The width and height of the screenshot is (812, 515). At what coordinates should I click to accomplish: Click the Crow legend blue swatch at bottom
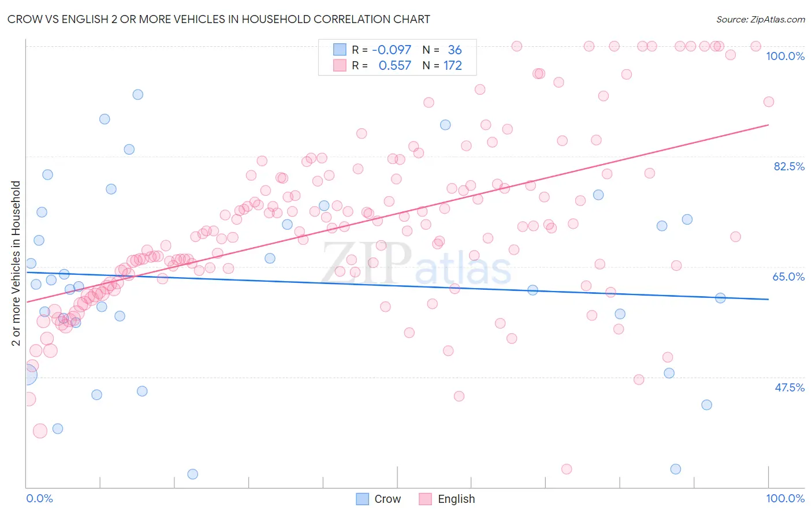[362, 499]
